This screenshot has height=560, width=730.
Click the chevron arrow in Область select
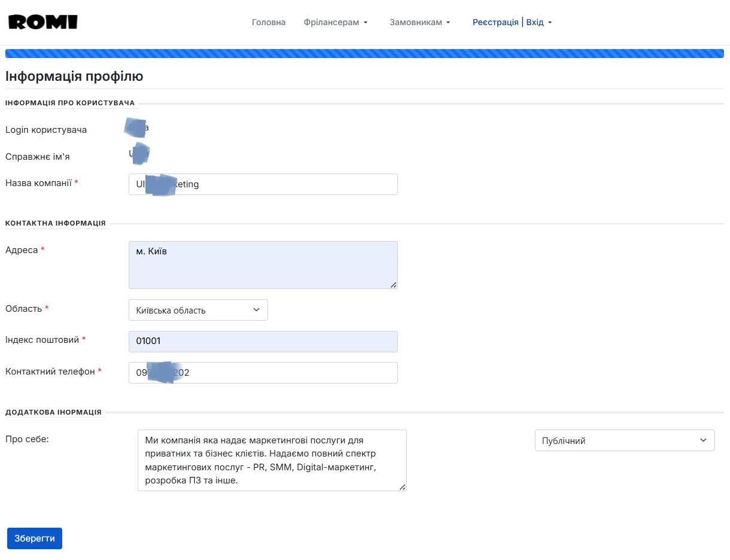256,310
